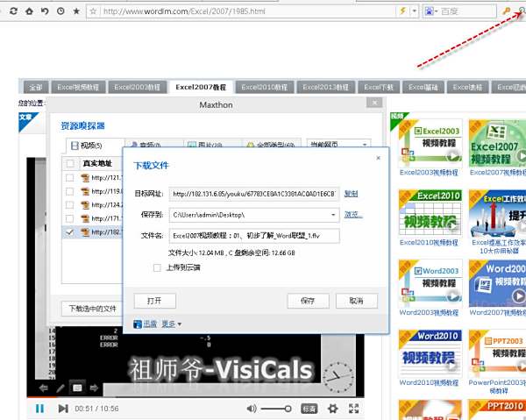Screen dimensions: 526x420
Task: Adjust the video volume slider
Action: pos(276,409)
